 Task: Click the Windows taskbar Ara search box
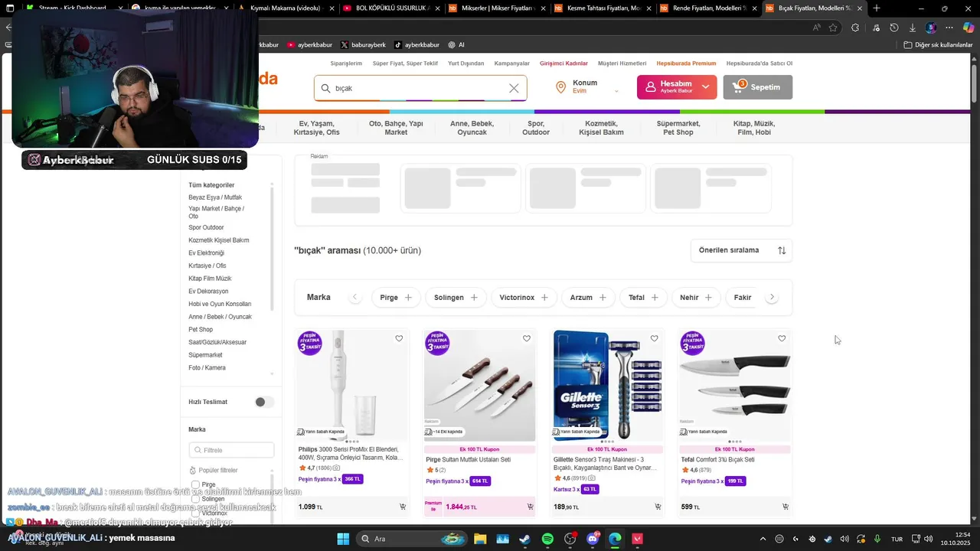[x=411, y=539]
